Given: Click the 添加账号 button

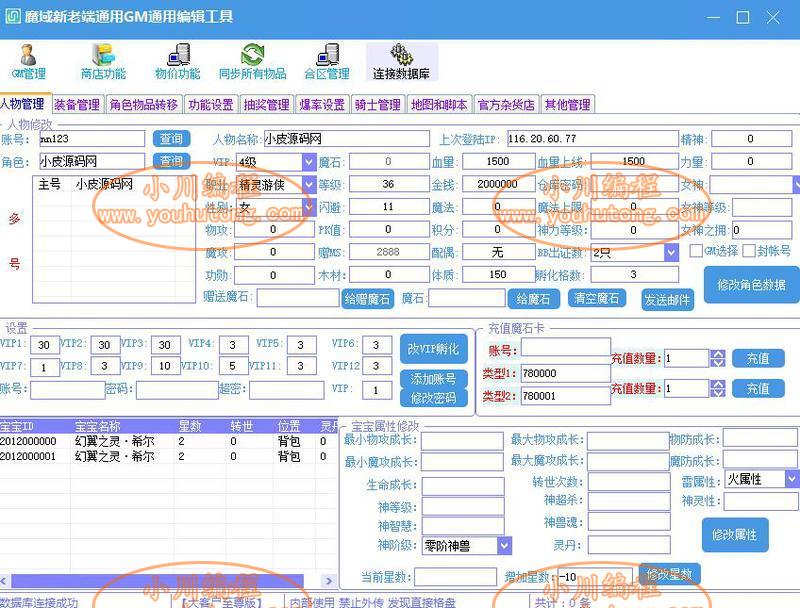Looking at the screenshot, I should pos(434,379).
